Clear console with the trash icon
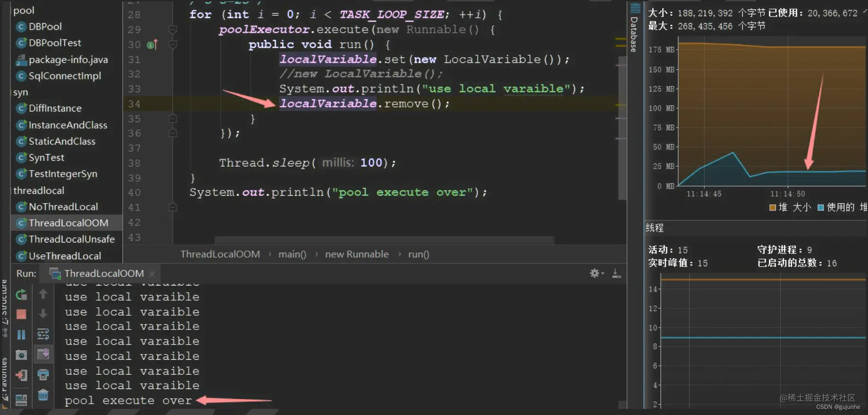This screenshot has width=868, height=415. tap(43, 395)
